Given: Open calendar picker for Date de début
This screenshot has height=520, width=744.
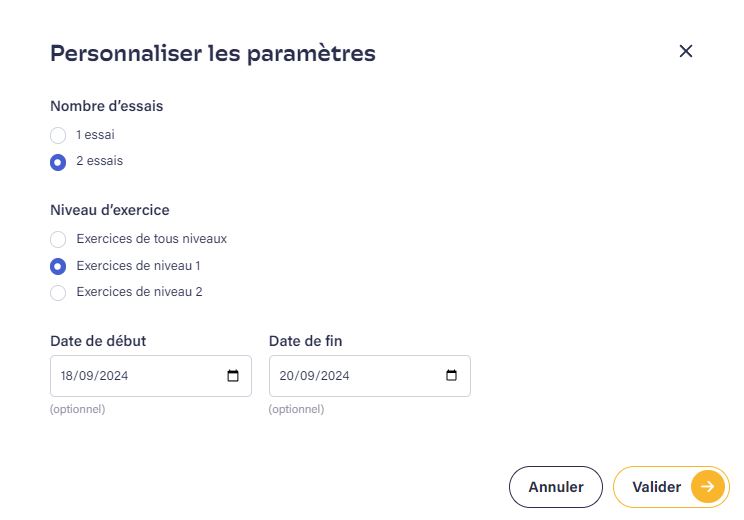Looking at the screenshot, I should (233, 376).
